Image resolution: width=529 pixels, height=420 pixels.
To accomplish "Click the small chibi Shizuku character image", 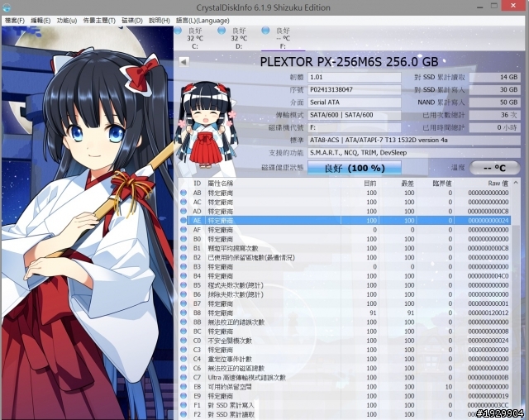I will pos(208,126).
